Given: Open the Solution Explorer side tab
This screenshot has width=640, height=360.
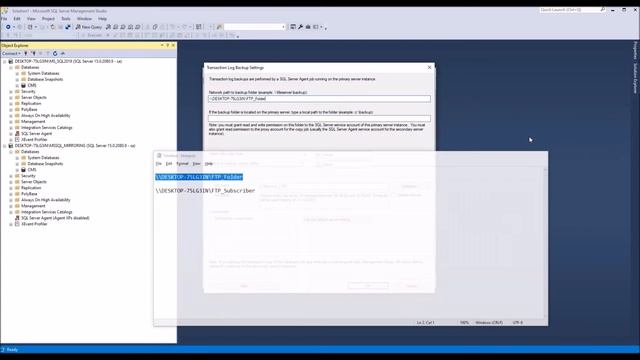Looking at the screenshot, I should pos(635,78).
